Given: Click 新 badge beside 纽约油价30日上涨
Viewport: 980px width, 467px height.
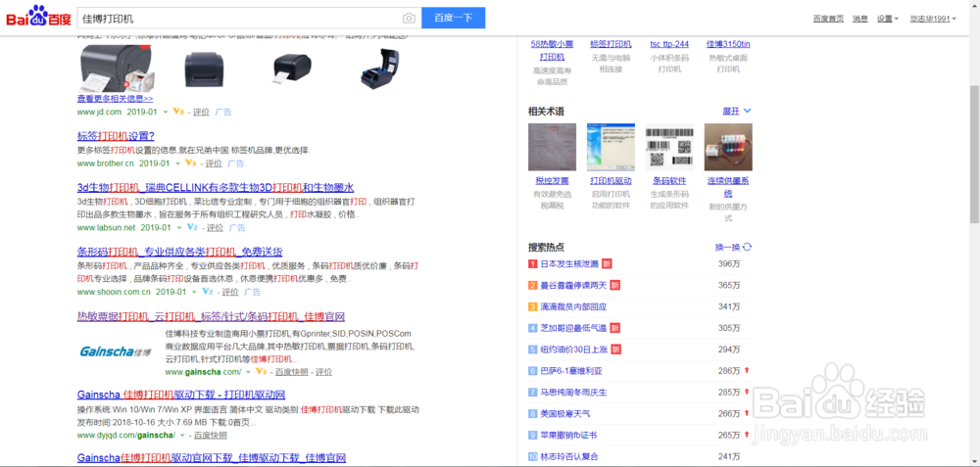Looking at the screenshot, I should tap(615, 349).
